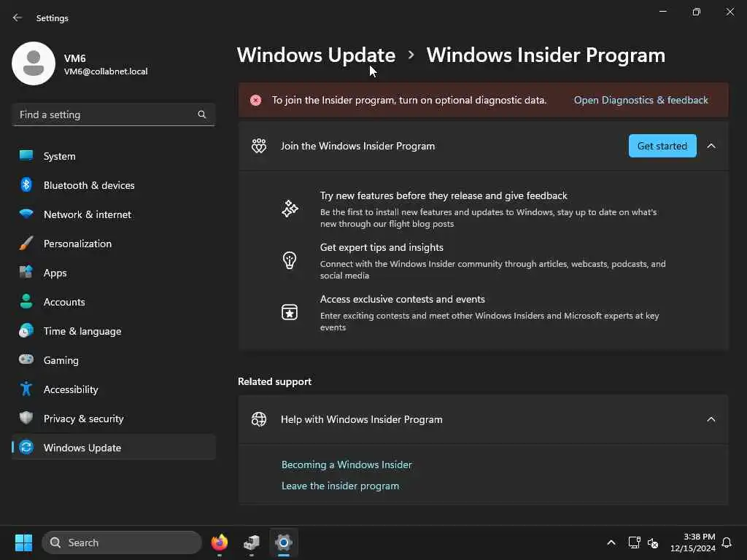Click the Bluetooth icon in sidebar
Image resolution: width=747 pixels, height=560 pixels.
[26, 184]
